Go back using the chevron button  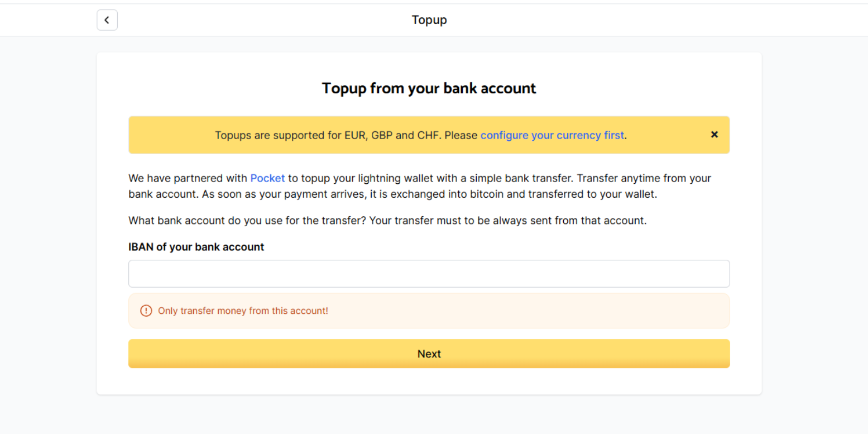click(x=107, y=20)
